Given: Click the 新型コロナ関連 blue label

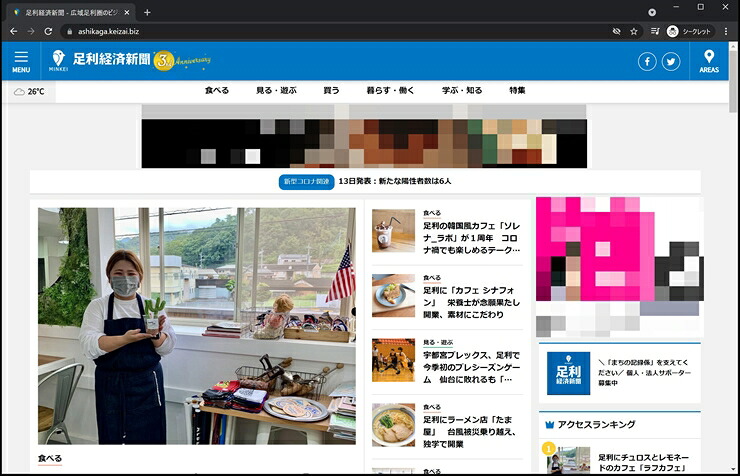Looking at the screenshot, I should pos(306,182).
